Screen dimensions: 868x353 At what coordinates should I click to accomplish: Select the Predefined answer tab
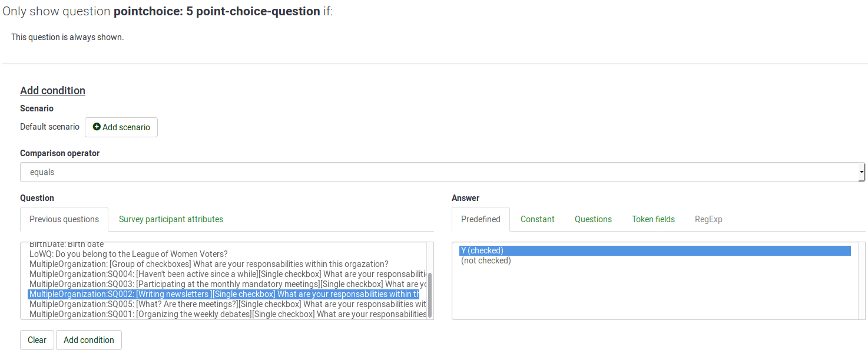[481, 219]
